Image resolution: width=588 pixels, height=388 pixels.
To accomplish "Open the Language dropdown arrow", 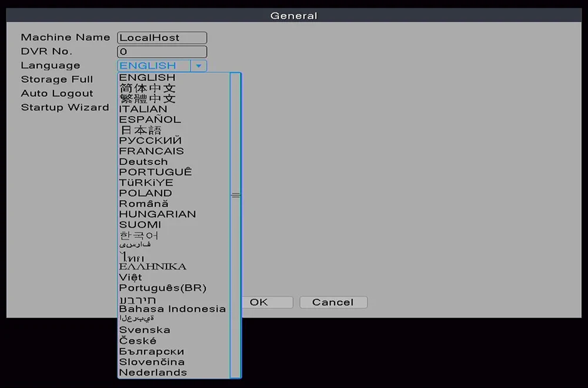I will click(x=198, y=66).
